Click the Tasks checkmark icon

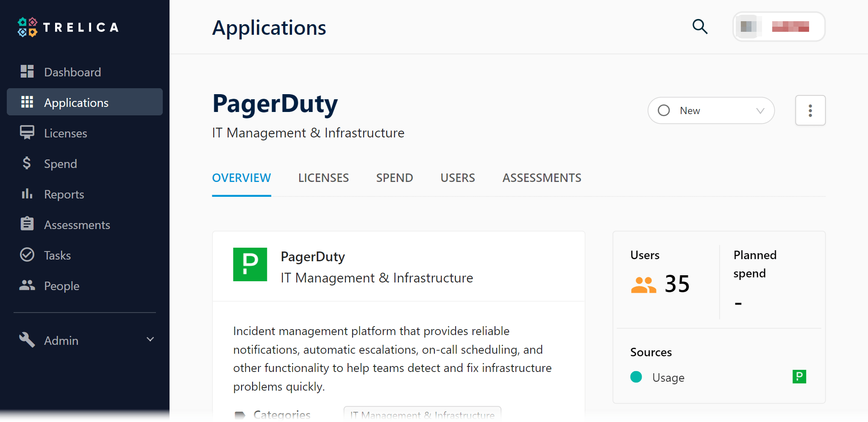point(27,255)
